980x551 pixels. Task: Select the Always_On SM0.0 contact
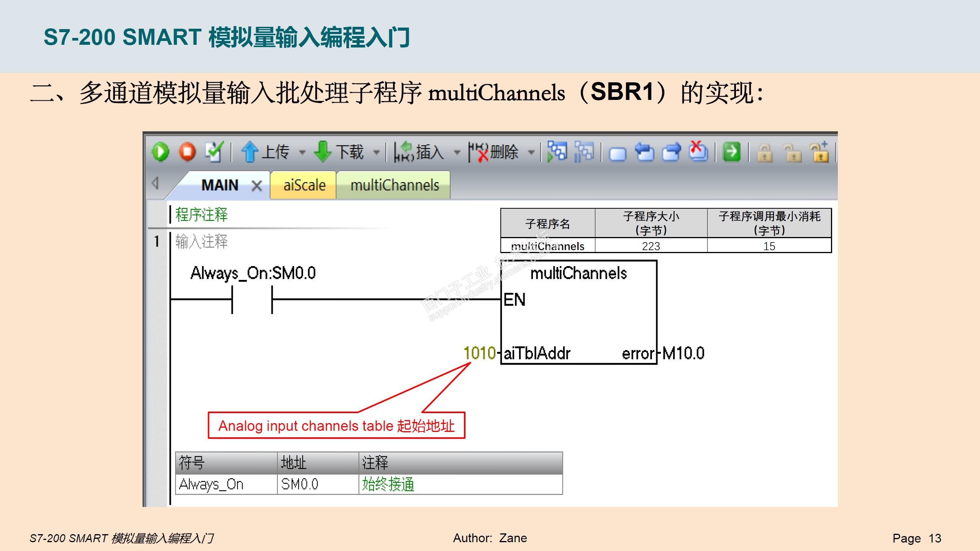(x=252, y=299)
